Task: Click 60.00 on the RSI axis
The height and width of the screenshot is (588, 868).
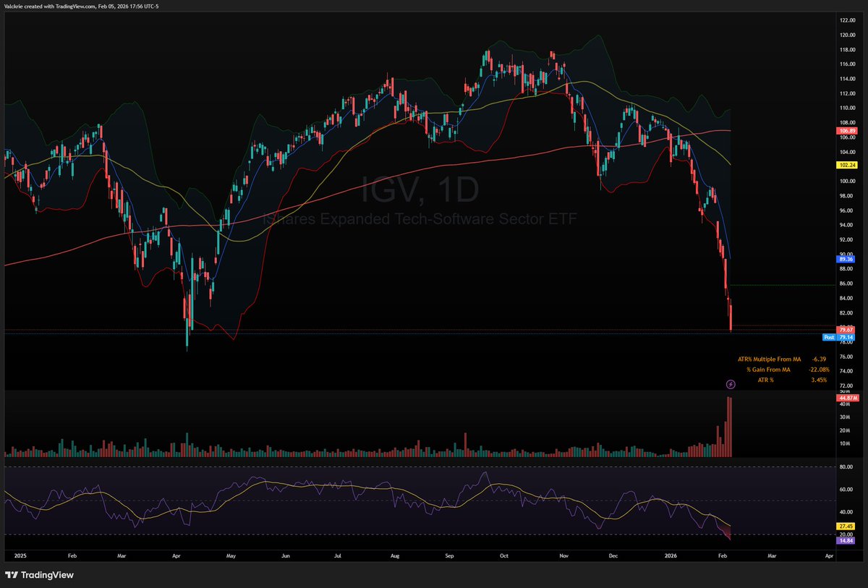Action: pos(847,490)
